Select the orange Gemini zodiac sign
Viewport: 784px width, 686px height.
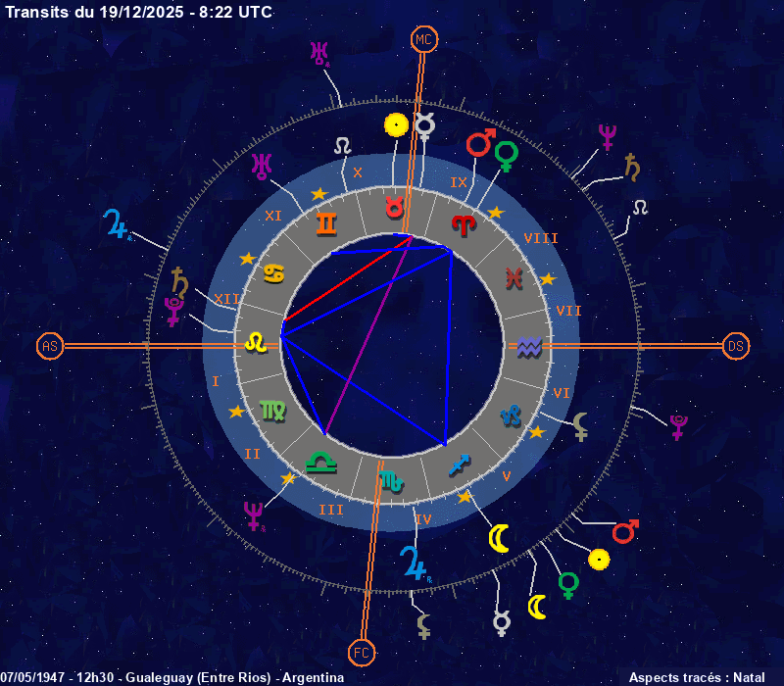coord(325,224)
